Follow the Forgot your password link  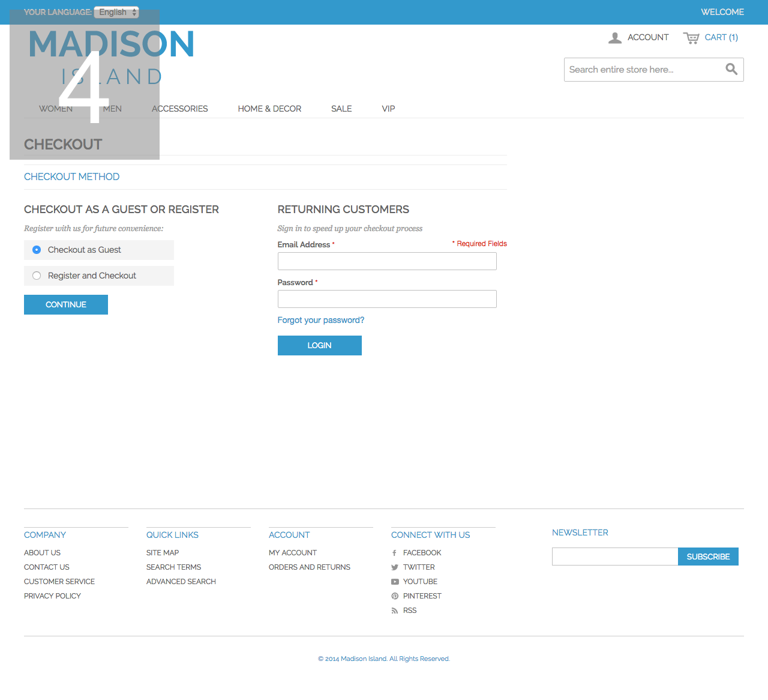tap(321, 320)
